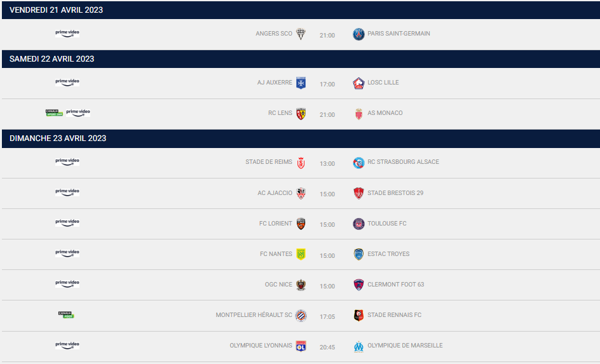Open the Toulouse FC team link
The width and height of the screenshot is (600, 364).
(x=386, y=224)
